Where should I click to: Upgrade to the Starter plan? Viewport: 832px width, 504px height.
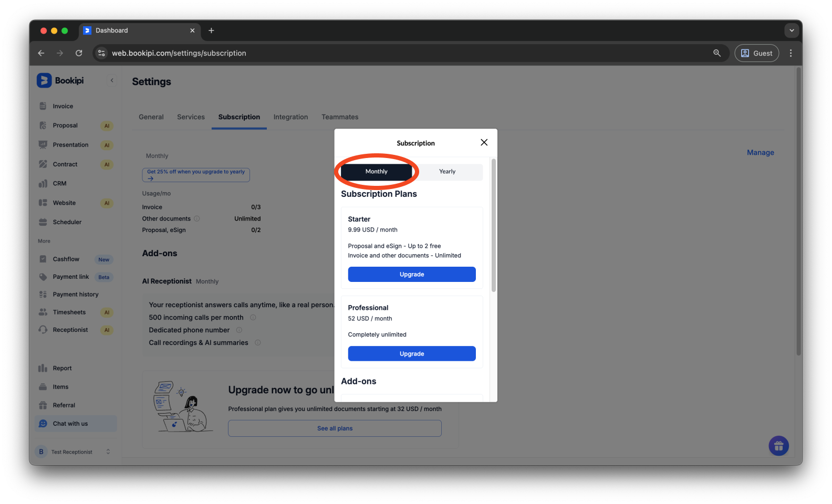(x=412, y=275)
